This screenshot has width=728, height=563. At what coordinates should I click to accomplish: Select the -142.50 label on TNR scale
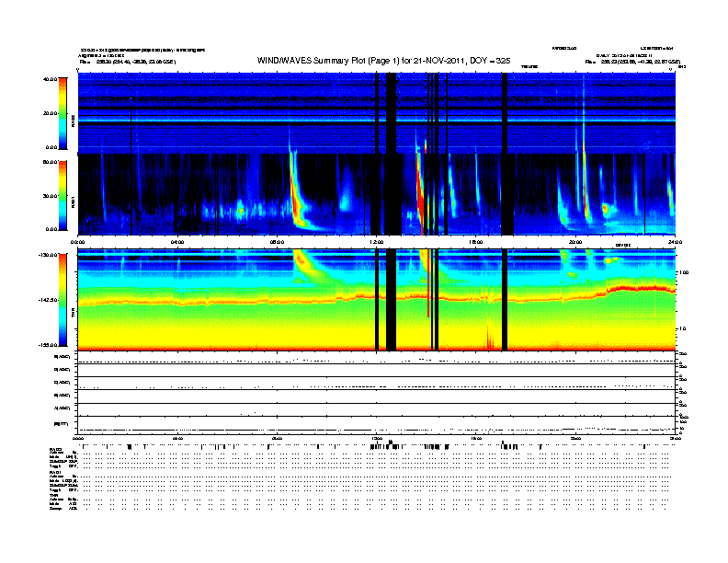coord(49,300)
